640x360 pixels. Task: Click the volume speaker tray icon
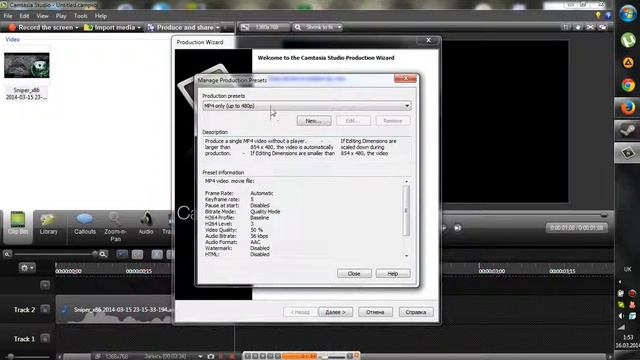pyautogui.click(x=621, y=316)
